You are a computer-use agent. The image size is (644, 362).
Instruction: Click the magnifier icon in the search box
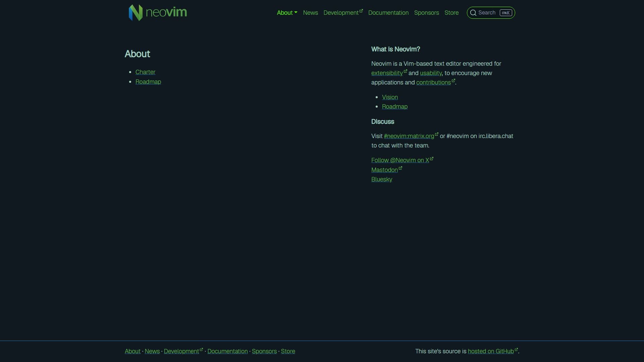(473, 13)
